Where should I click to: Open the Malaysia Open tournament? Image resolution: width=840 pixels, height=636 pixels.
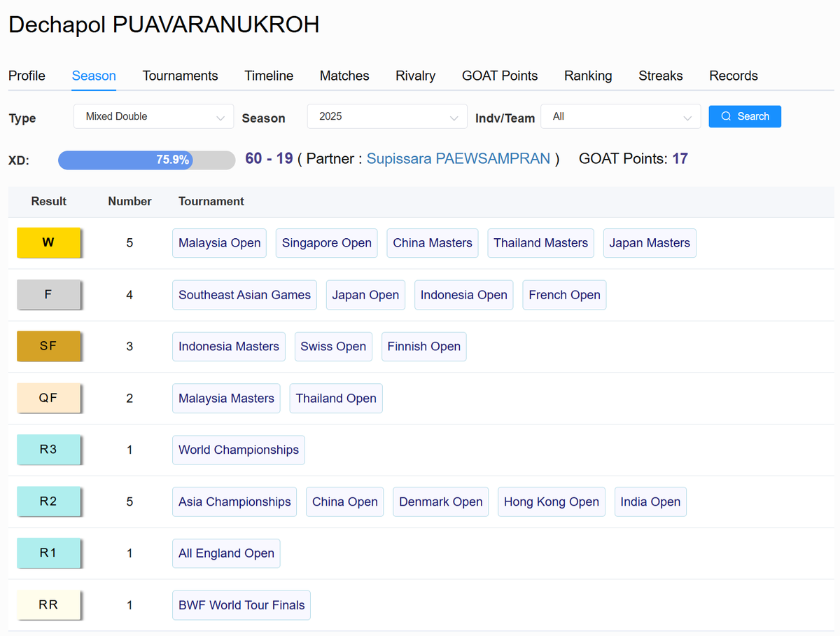click(x=219, y=243)
